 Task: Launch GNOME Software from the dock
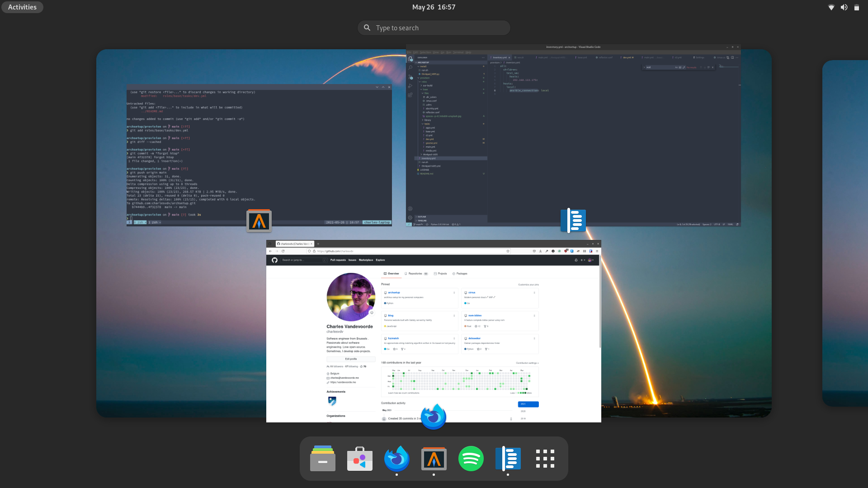coord(360,459)
